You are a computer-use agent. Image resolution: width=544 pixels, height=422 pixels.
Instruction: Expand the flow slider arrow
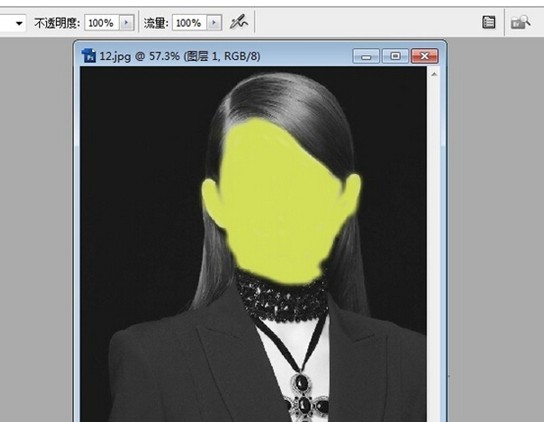(214, 23)
